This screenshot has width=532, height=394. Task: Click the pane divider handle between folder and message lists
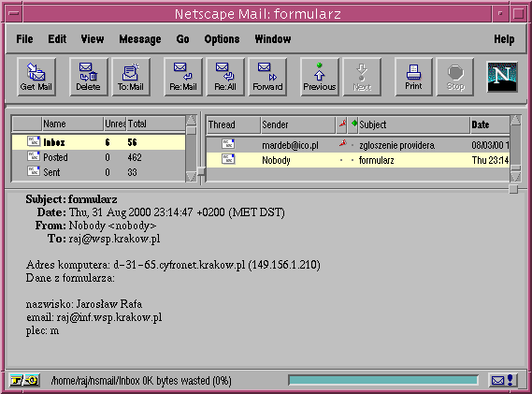[x=201, y=171]
